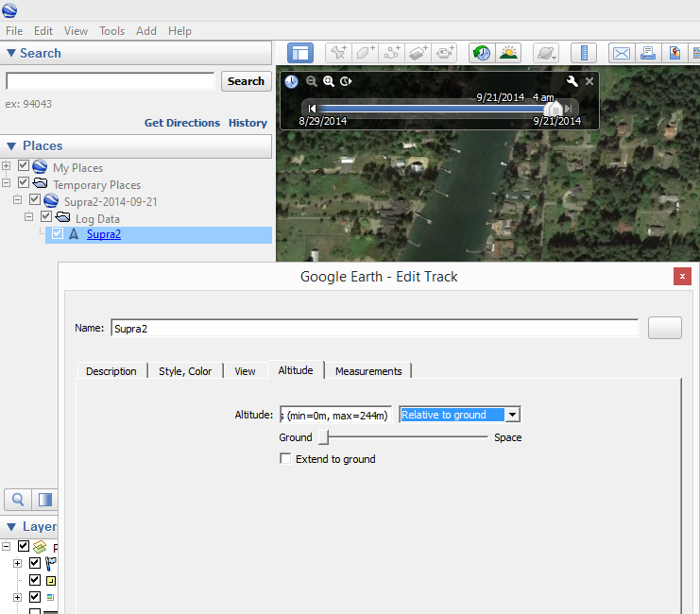Collapse the Temporary Places tree node

7,182
